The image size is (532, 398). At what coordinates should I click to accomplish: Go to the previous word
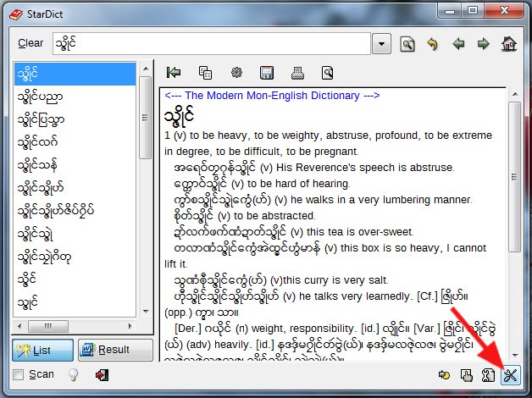(458, 43)
